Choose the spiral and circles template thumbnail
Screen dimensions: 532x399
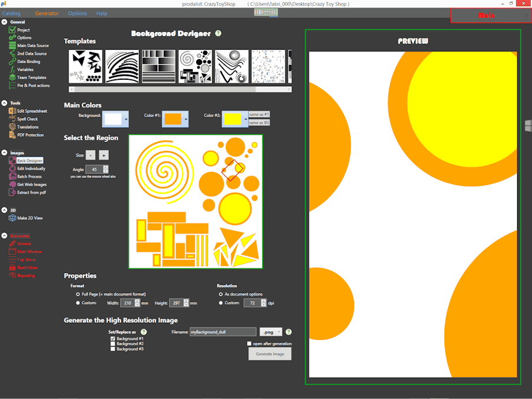195,66
